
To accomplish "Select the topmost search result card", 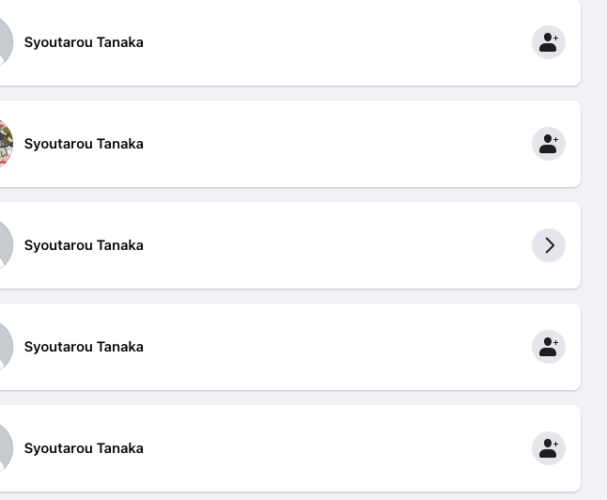I will tap(290, 42).
